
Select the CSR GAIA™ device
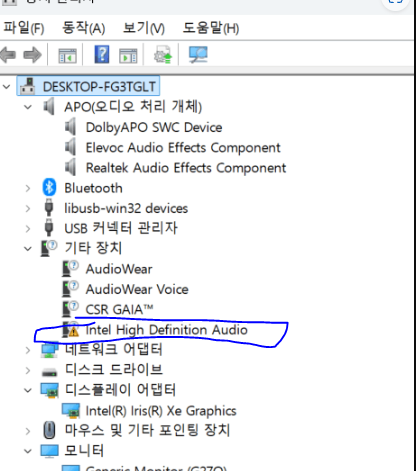point(119,310)
